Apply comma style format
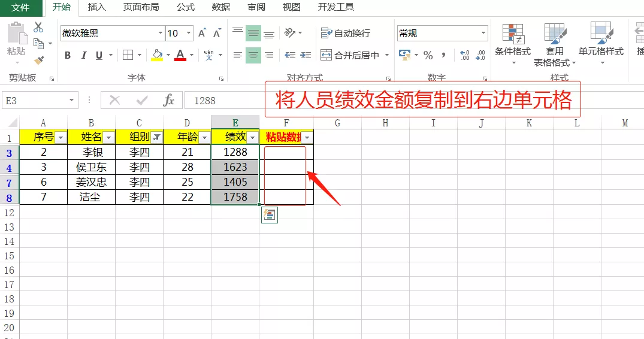 point(443,55)
